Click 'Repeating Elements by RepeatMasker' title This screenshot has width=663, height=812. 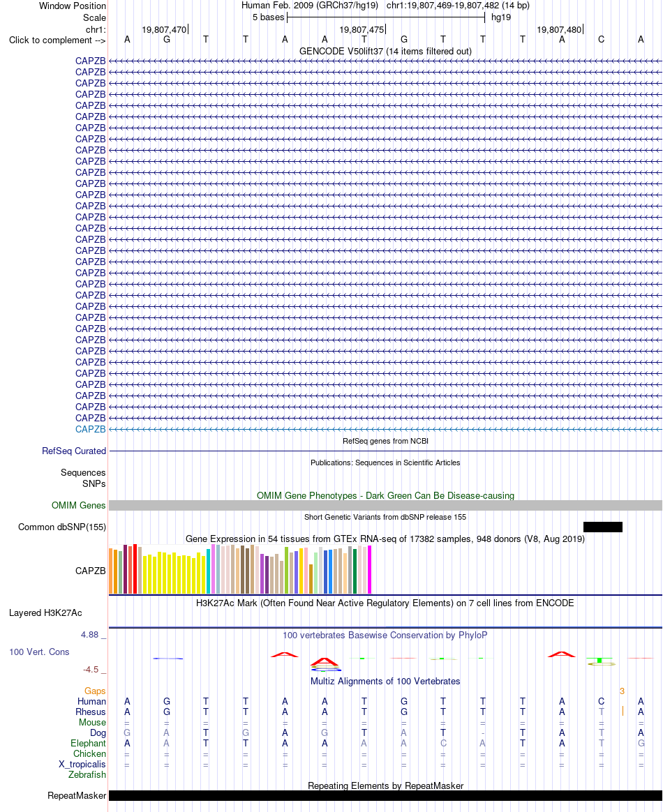tap(385, 786)
